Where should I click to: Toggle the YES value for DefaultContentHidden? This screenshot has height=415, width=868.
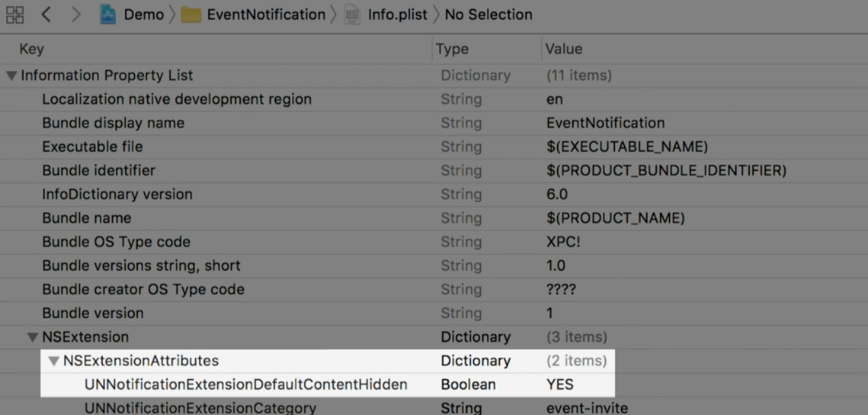560,384
